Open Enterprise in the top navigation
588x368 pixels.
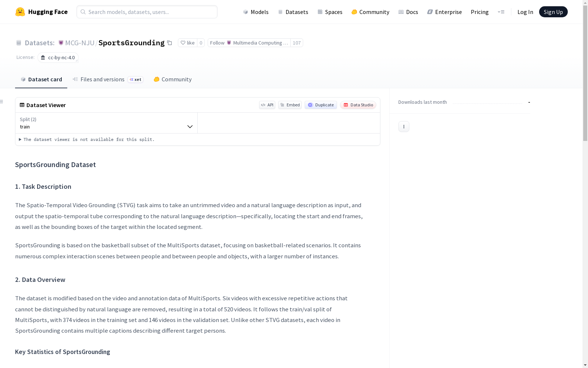point(445,12)
